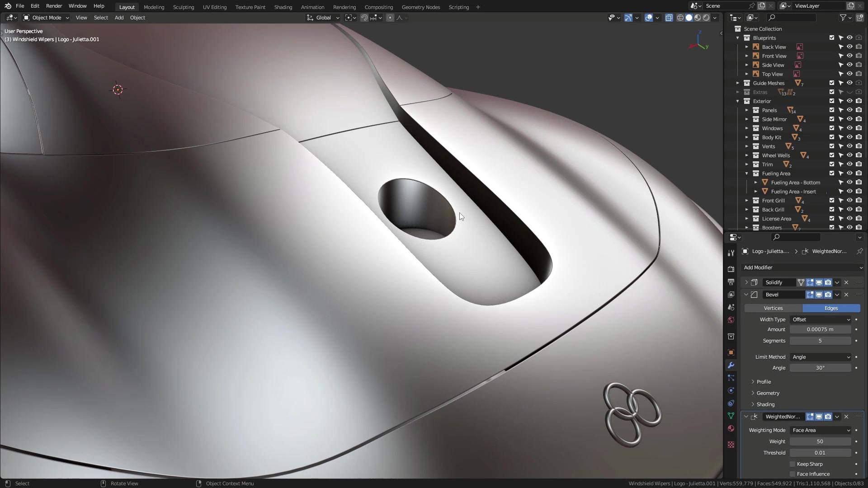The height and width of the screenshot is (488, 868).
Task: Open Weighting Mode Face Area dropdown
Action: (x=821, y=430)
